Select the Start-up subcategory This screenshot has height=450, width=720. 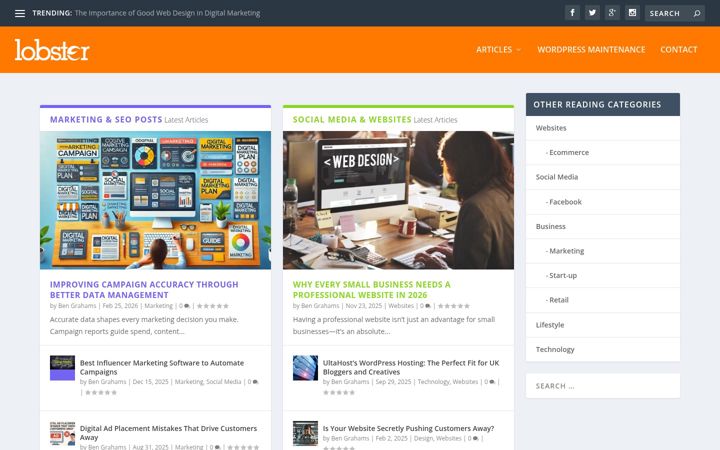click(561, 276)
